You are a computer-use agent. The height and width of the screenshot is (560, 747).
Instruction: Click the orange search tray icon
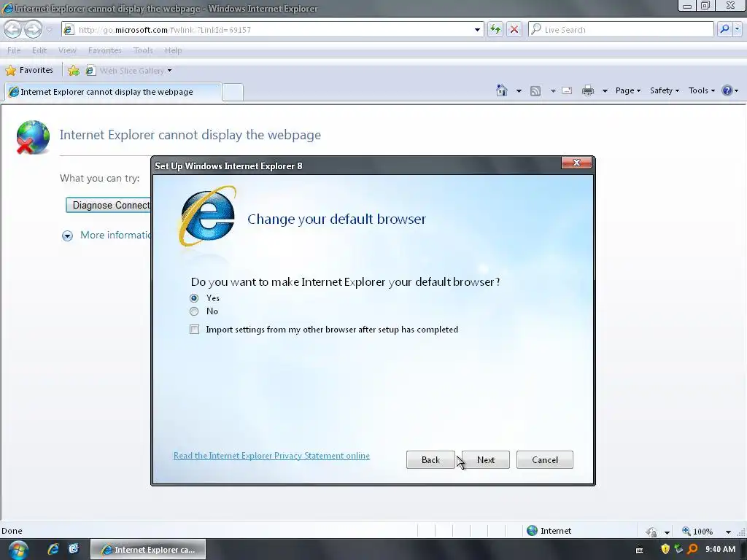point(692,550)
